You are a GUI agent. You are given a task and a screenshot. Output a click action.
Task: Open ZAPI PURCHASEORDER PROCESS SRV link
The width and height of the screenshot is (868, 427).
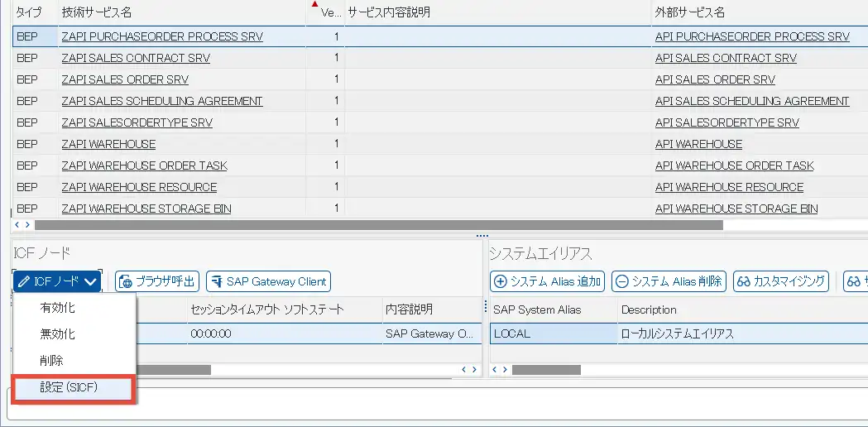pos(162,36)
